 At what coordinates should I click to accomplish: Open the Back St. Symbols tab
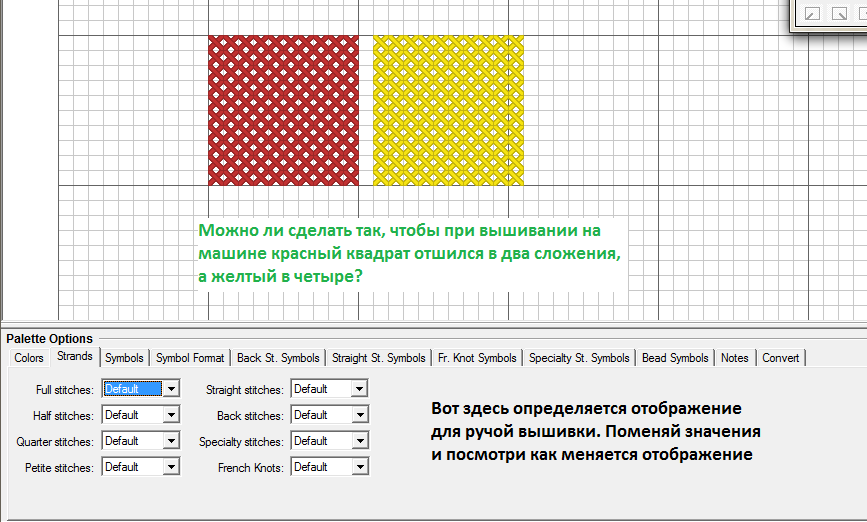(x=278, y=358)
